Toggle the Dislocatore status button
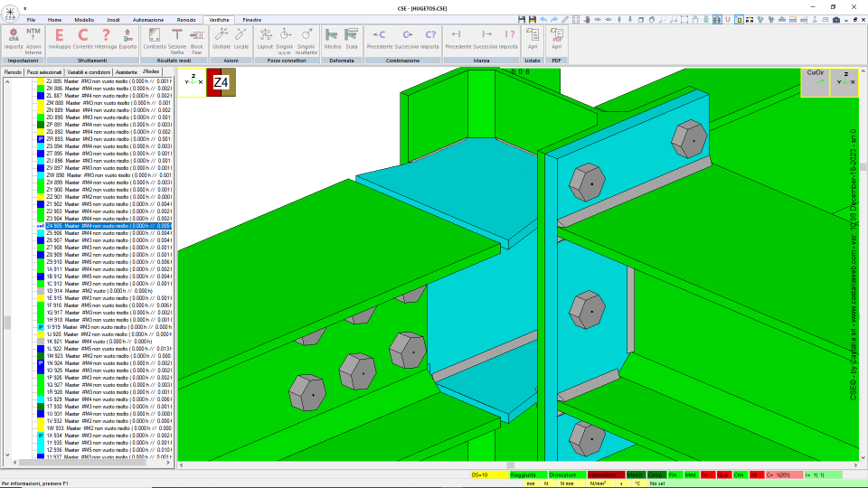Screen dimensions: 868x488 (x=567, y=474)
